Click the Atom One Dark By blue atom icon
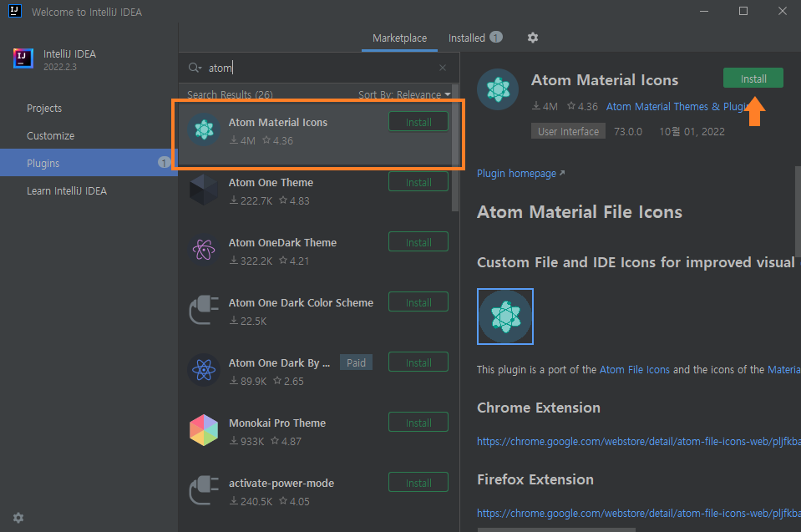Viewport: 801px width, 532px height. click(204, 370)
